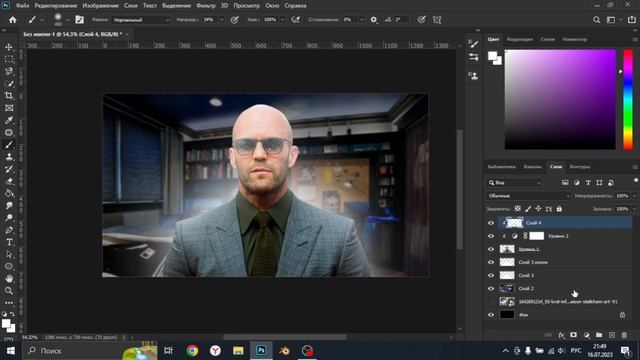Toggle lock transparent pixels
The image size is (640, 360).
click(x=518, y=209)
